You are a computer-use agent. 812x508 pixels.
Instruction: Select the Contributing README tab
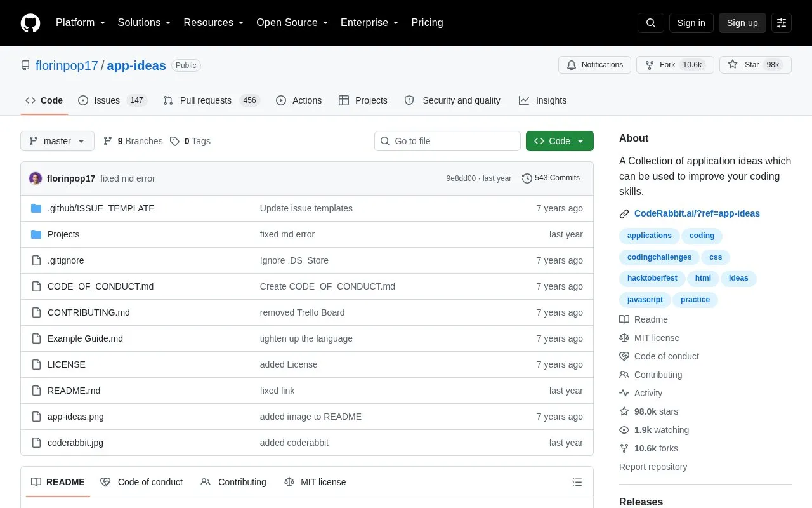click(x=233, y=482)
